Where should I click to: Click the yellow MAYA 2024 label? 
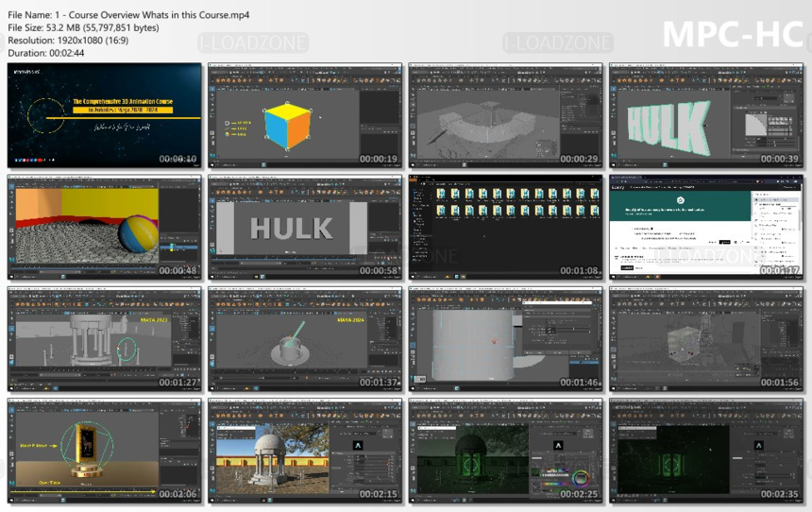[x=350, y=320]
